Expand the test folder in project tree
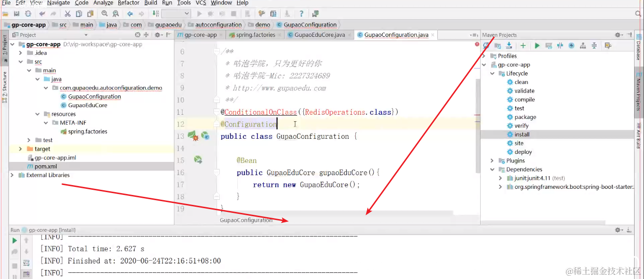Viewport: 644px width, 279px height. (x=29, y=140)
